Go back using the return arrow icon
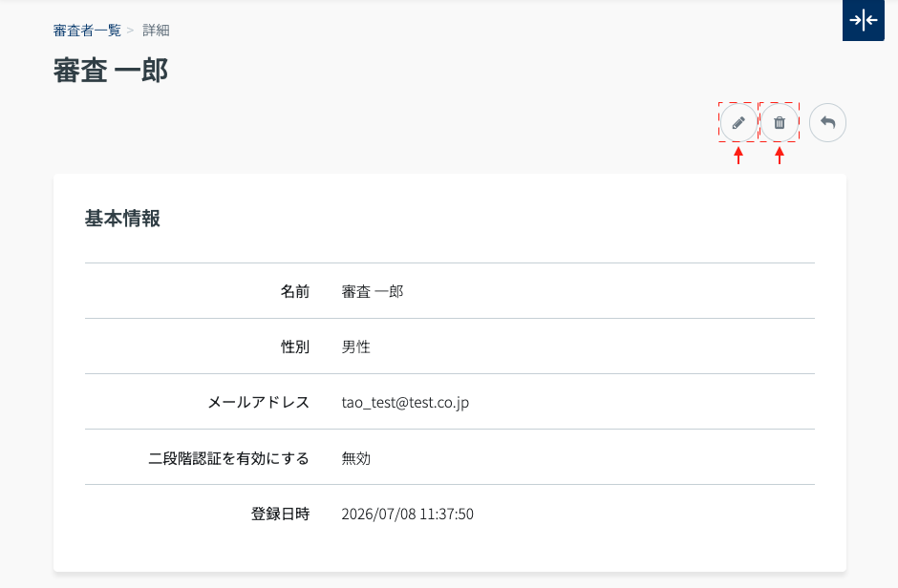Viewport: 898px width, 588px height. click(827, 122)
